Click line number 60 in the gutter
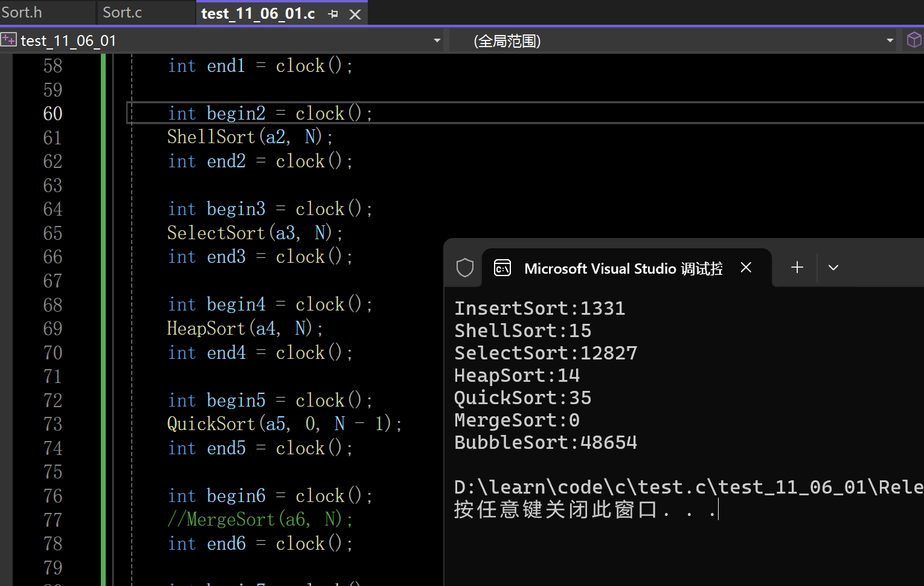This screenshot has height=586, width=924. coord(53,114)
